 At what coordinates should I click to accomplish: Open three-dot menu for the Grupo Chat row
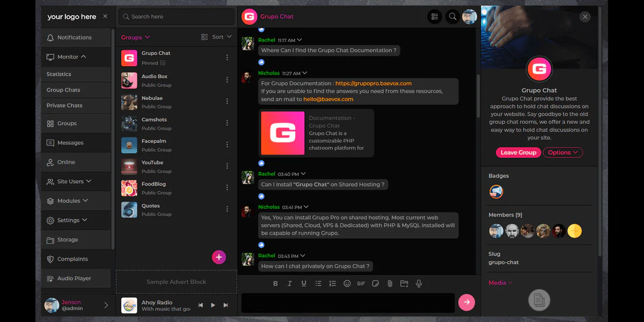click(227, 57)
